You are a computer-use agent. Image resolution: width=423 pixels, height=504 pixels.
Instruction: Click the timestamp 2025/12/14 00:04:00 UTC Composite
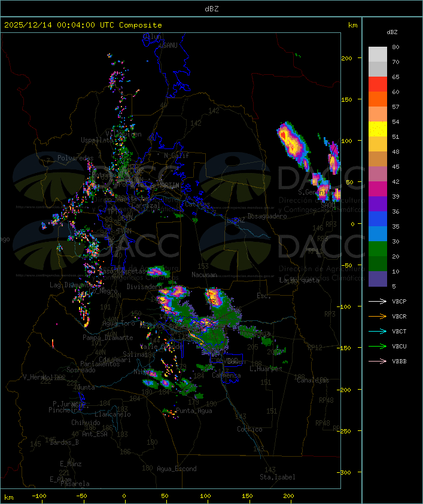click(x=83, y=25)
